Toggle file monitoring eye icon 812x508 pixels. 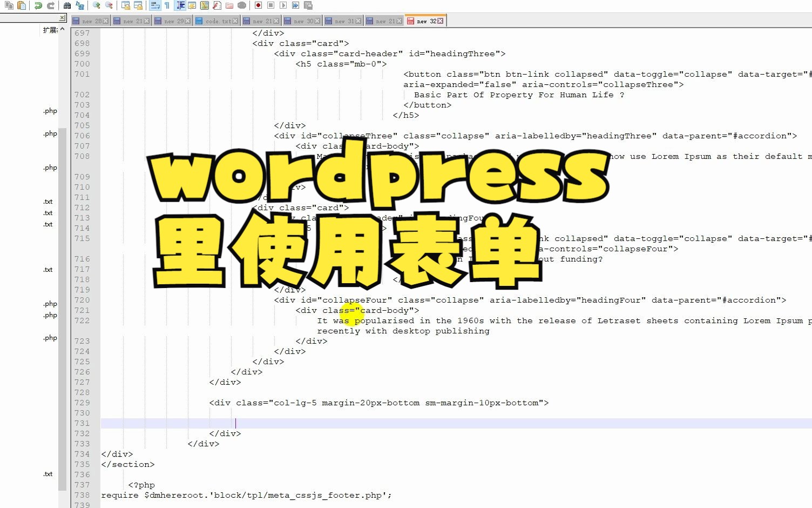tap(242, 5)
